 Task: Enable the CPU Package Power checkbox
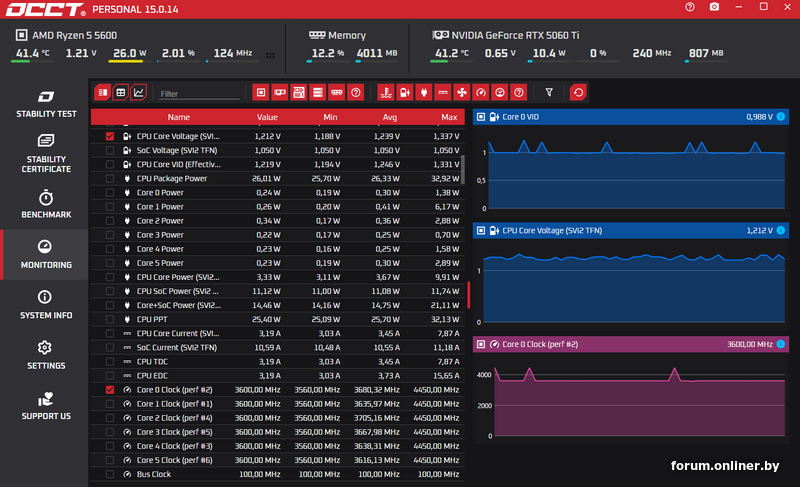[x=110, y=179]
